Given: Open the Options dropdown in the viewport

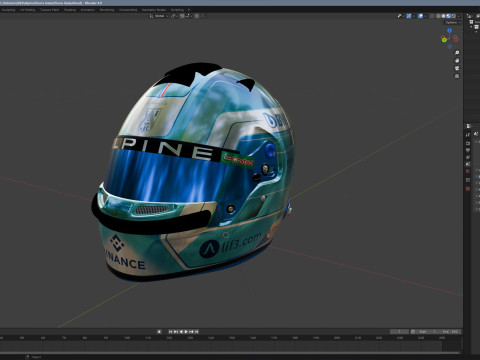Looking at the screenshot, I should pos(452,22).
